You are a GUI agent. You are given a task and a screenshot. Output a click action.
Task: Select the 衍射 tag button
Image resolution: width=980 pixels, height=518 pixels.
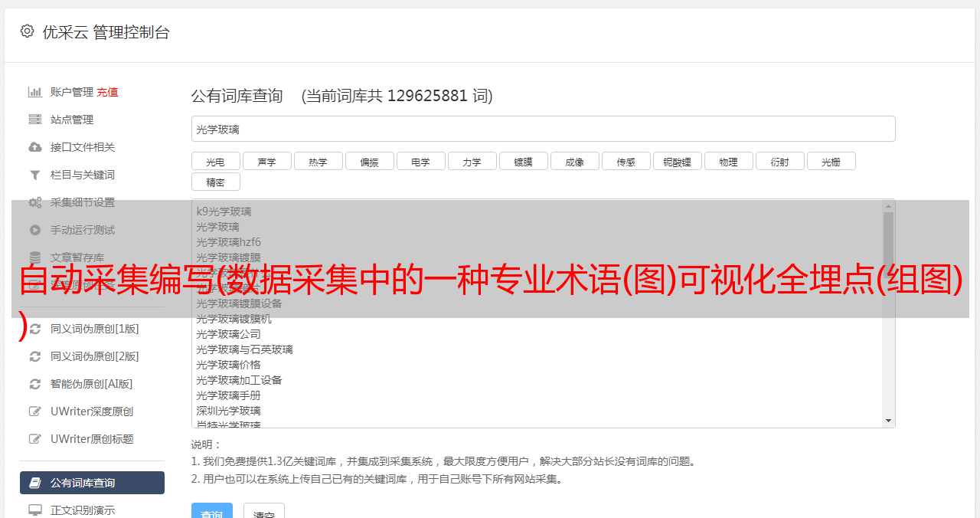(x=779, y=161)
